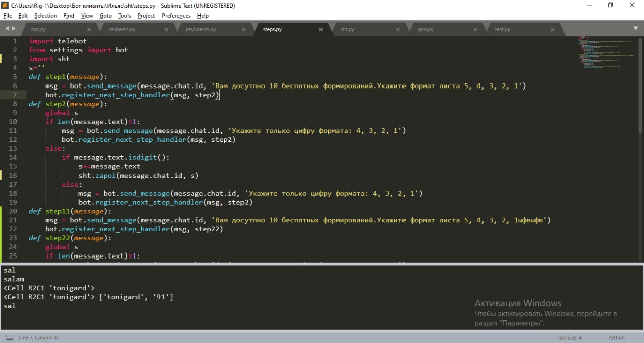Click the Line 7, Column 47 status text

[39, 337]
